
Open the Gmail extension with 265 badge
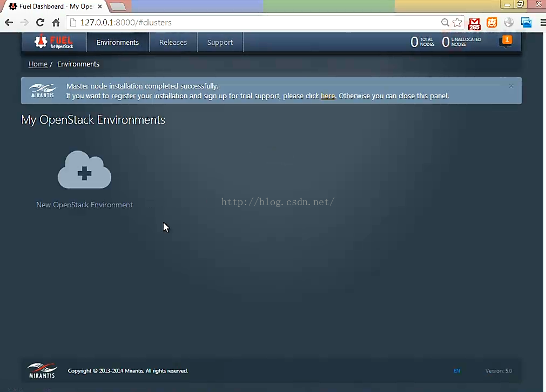point(474,23)
